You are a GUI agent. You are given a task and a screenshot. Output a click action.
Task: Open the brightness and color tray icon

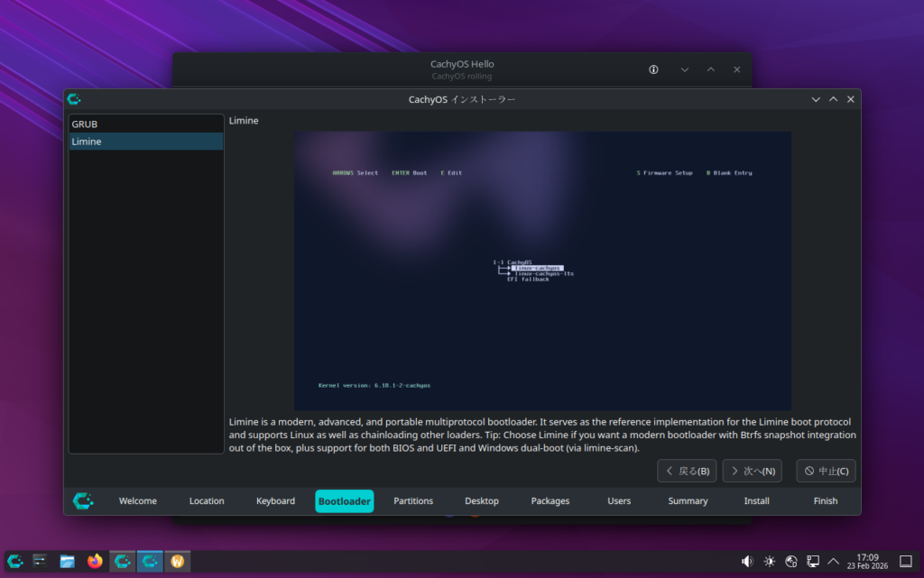coord(769,561)
